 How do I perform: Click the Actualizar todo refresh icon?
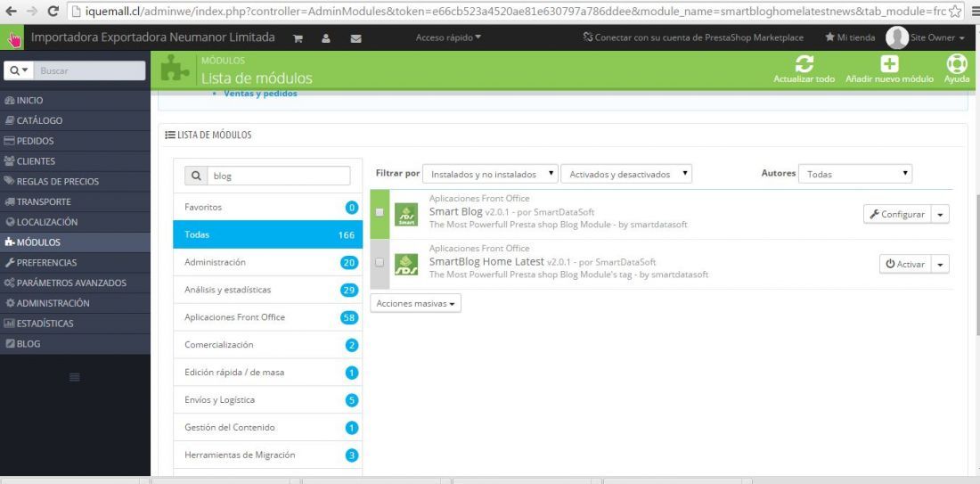pyautogui.click(x=804, y=64)
